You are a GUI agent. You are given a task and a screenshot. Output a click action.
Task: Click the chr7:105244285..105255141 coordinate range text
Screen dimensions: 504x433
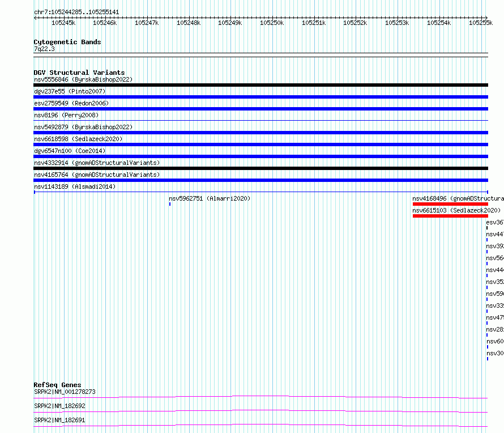click(x=76, y=12)
